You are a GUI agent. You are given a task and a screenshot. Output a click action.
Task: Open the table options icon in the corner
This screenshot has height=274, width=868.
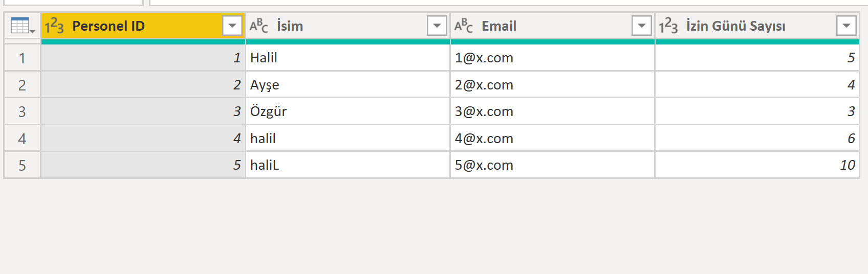(x=22, y=26)
